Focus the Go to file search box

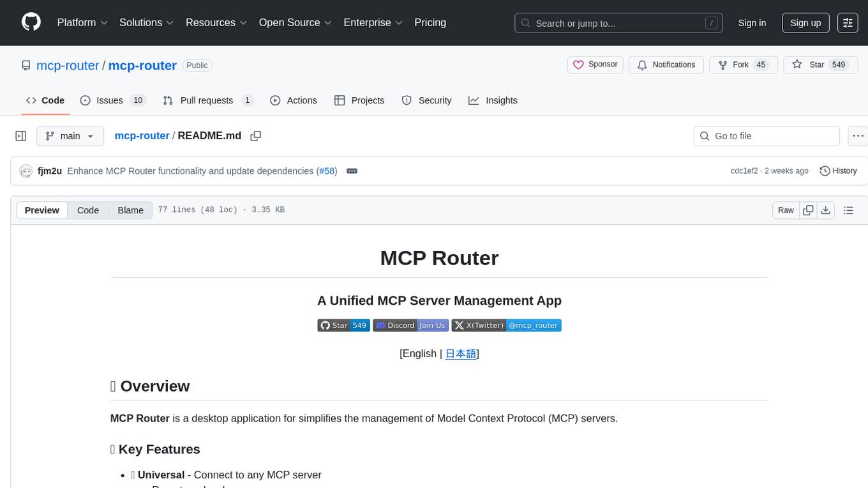click(x=767, y=136)
